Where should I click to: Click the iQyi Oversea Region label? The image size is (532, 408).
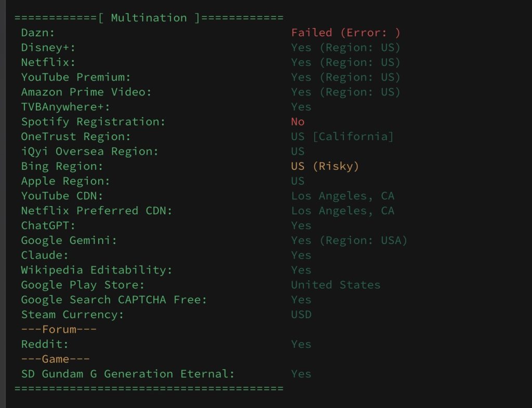(89, 152)
